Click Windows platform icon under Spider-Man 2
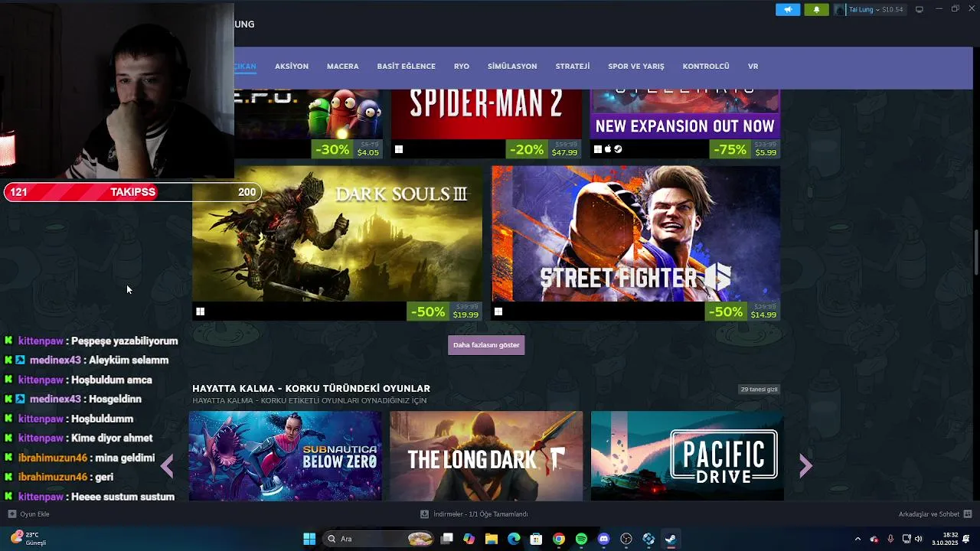Screen dimensions: 980x551 398,149
